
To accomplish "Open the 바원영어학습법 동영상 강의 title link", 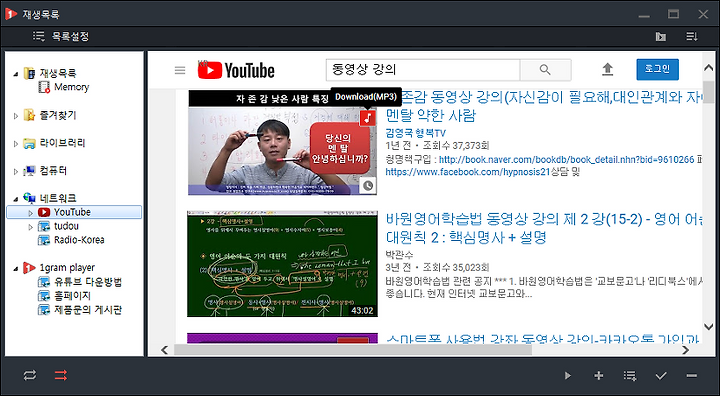I will point(543,228).
